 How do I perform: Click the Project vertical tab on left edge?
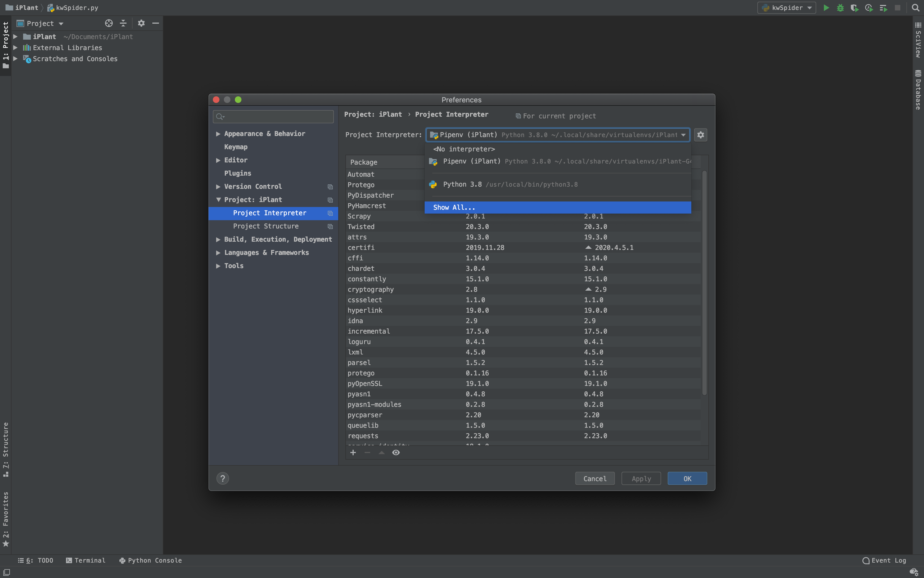point(6,45)
